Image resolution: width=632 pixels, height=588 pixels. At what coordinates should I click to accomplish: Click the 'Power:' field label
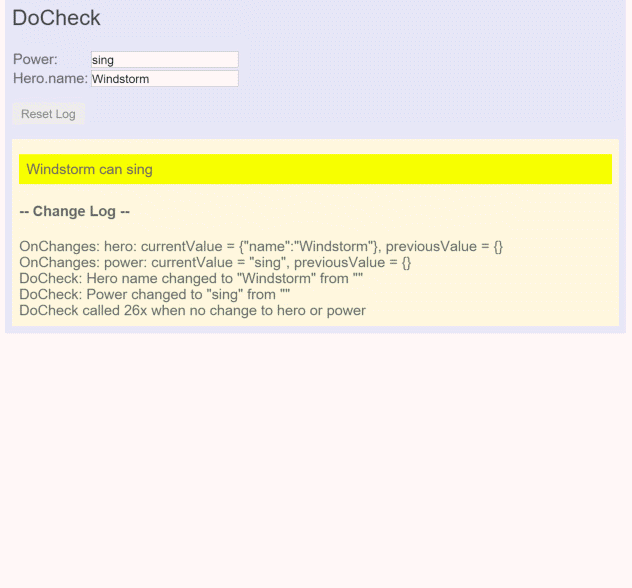(x=35, y=60)
